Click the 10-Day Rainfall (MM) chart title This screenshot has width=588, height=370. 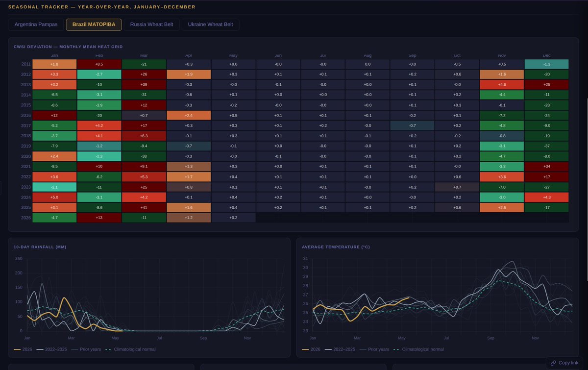(40, 247)
